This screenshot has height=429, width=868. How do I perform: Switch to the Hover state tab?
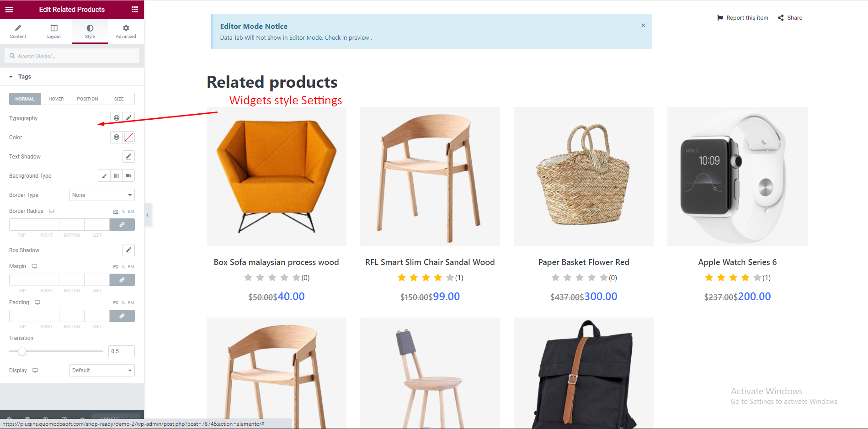(x=56, y=99)
